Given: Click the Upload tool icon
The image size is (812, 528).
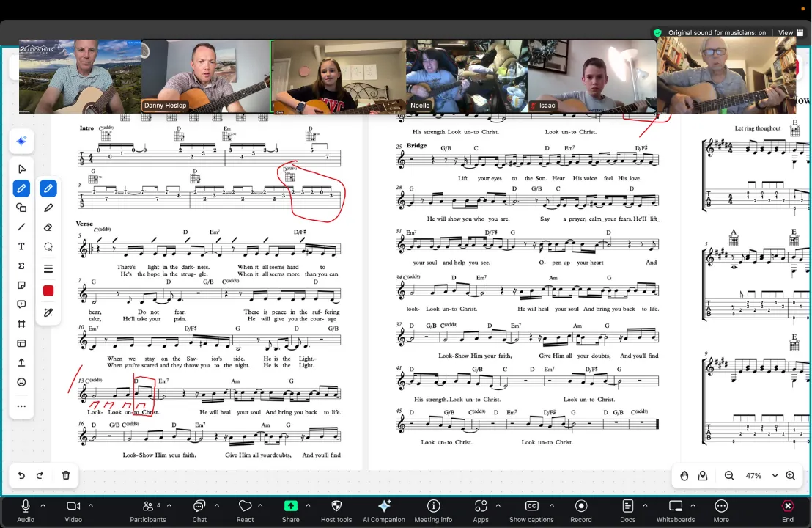Looking at the screenshot, I should coord(21,363).
